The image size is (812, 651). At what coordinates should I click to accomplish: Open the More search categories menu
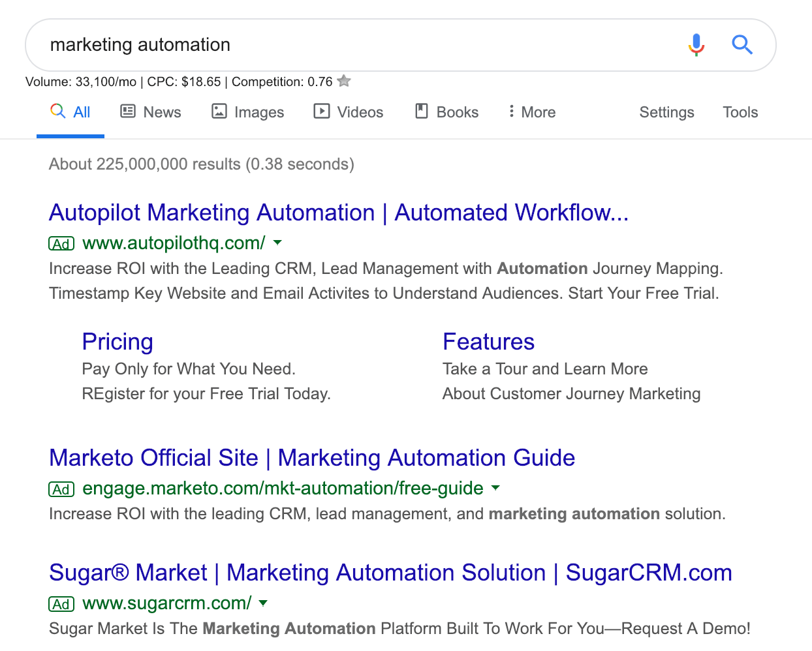[x=532, y=112]
